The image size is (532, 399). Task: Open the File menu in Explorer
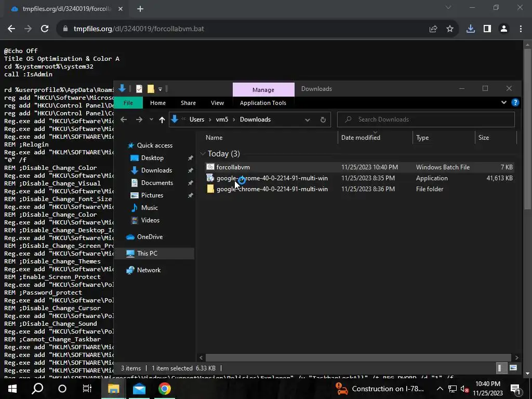[128, 103]
